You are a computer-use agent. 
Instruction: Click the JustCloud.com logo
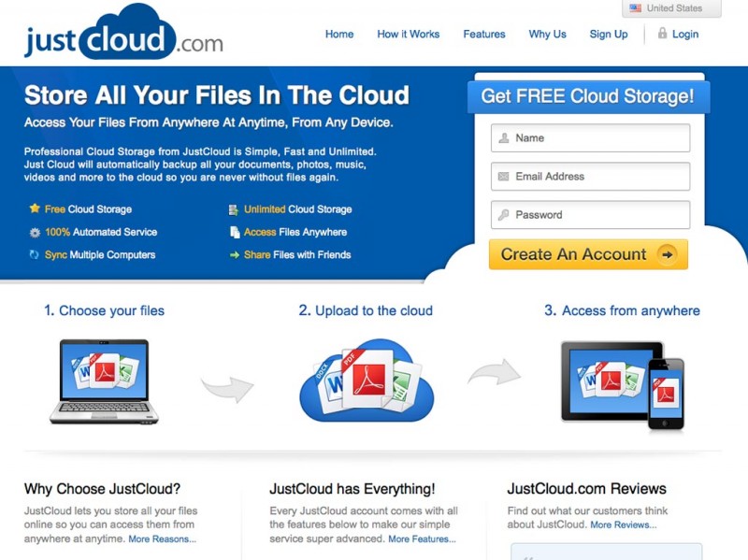pos(123,33)
